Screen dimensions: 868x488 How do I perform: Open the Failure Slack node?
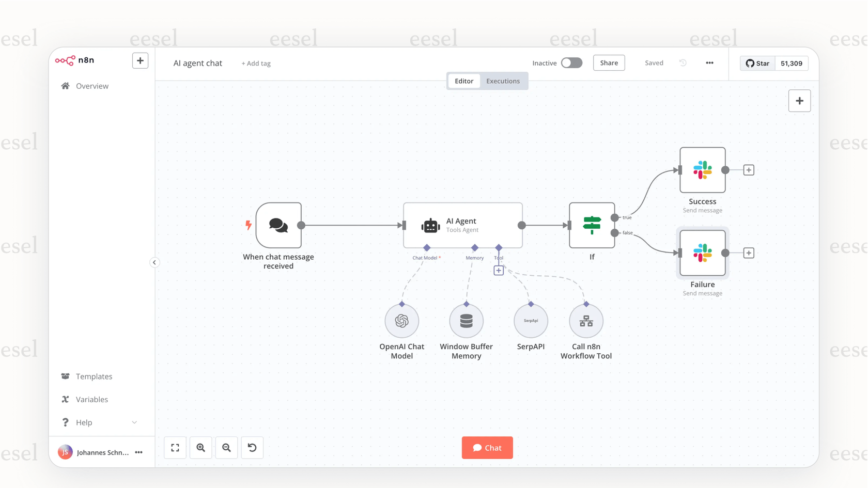(702, 253)
